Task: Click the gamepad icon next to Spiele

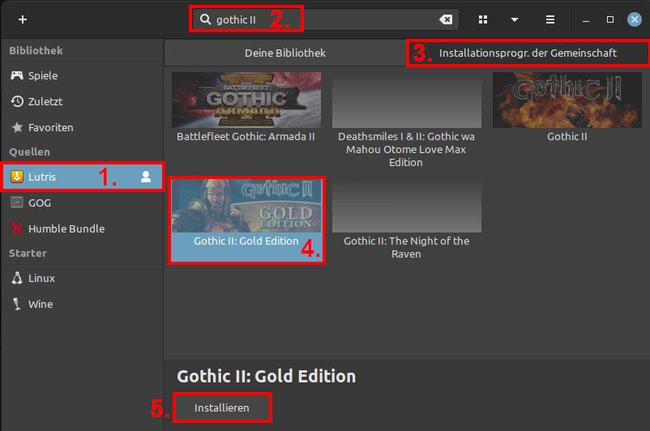Action: coord(17,75)
